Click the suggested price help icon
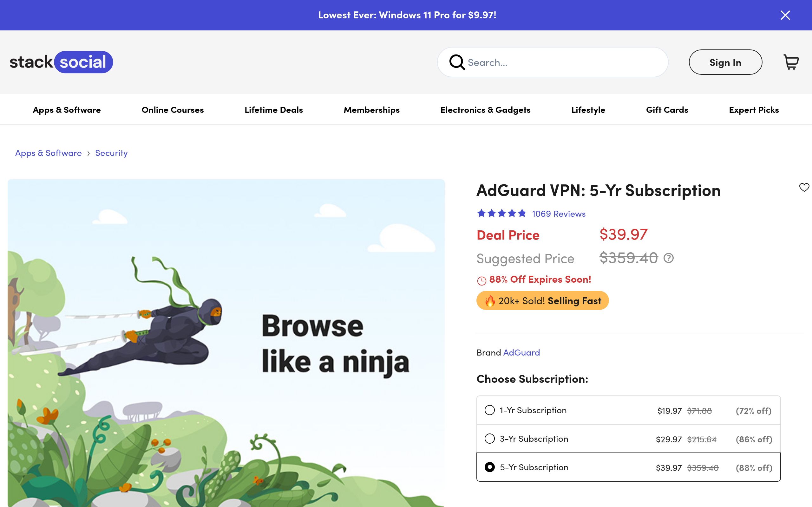This screenshot has width=812, height=507. pos(668,258)
